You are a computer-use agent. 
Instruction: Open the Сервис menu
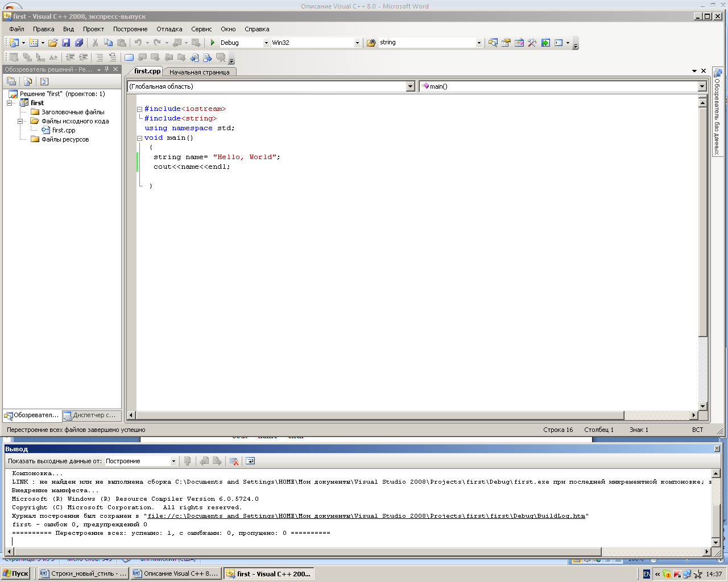(x=201, y=29)
